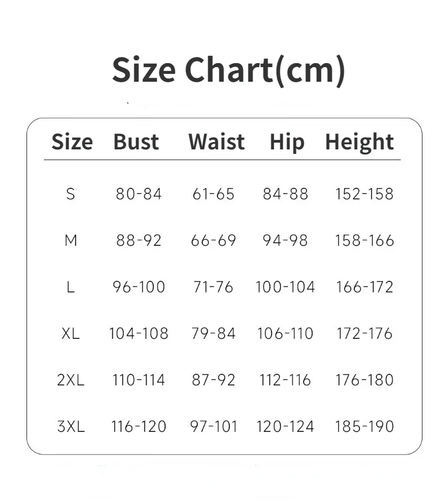Screen dimensions: 445x504
Task: Select the M size row label
Action: point(70,241)
